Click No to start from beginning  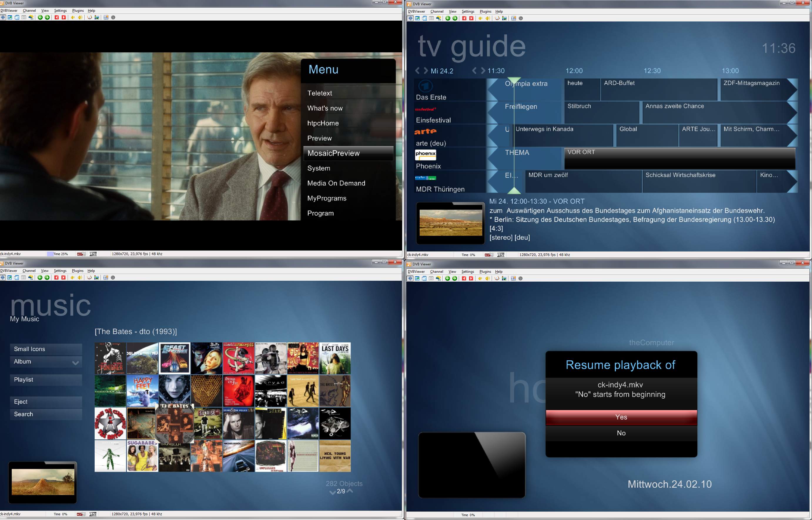[621, 433]
